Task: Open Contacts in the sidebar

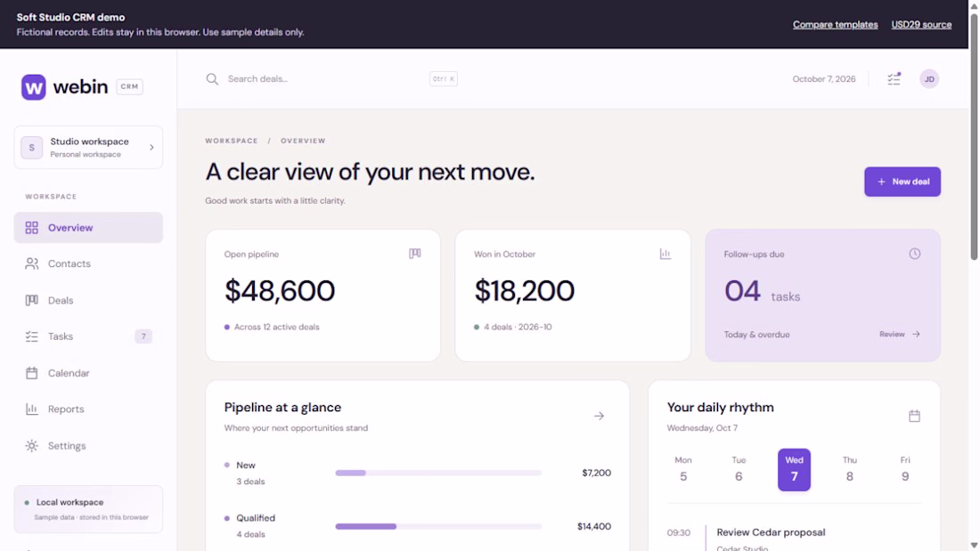Action: coord(88,263)
